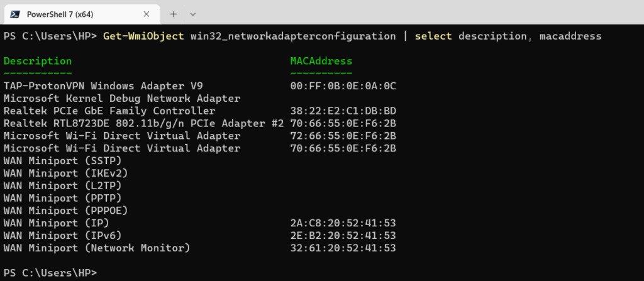Click the empty prompt at the bottom
644x281 pixels.
point(50,272)
